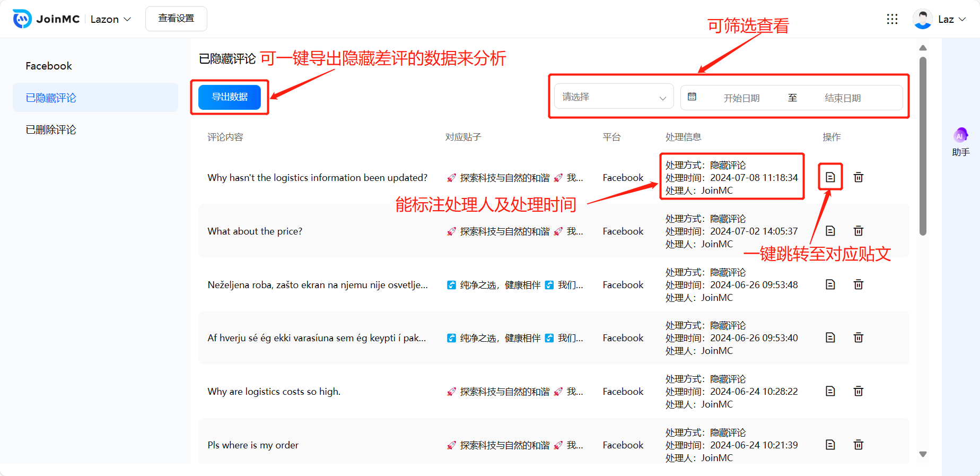This screenshot has height=476, width=980.
Task: Expand the 请选择 filter dropdown
Action: [x=614, y=97]
